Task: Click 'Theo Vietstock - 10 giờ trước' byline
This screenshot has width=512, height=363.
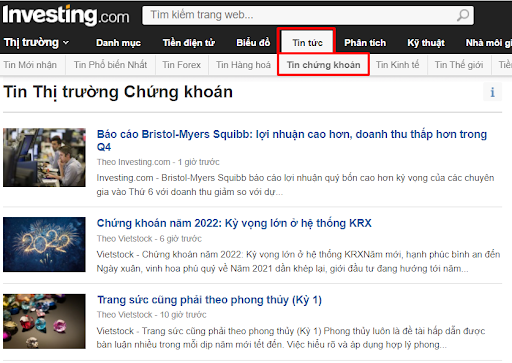Action: pyautogui.click(x=151, y=315)
